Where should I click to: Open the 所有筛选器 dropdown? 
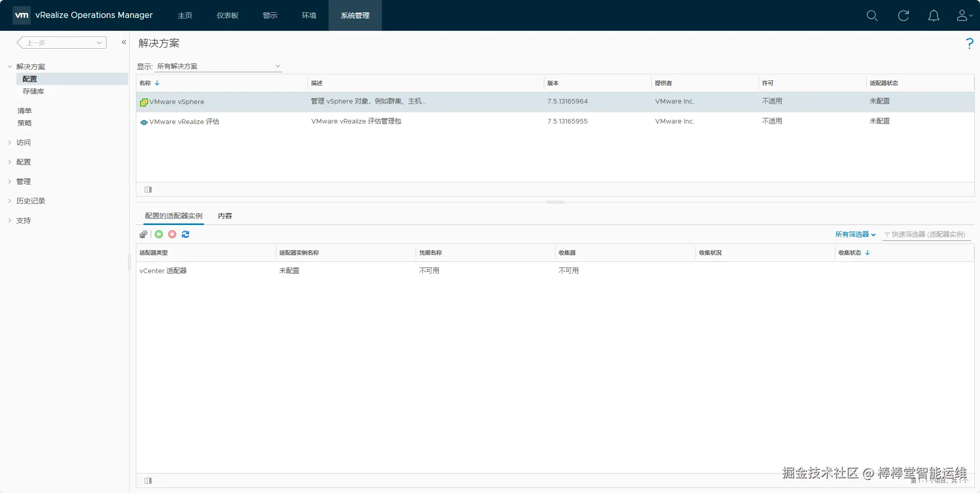coord(855,234)
